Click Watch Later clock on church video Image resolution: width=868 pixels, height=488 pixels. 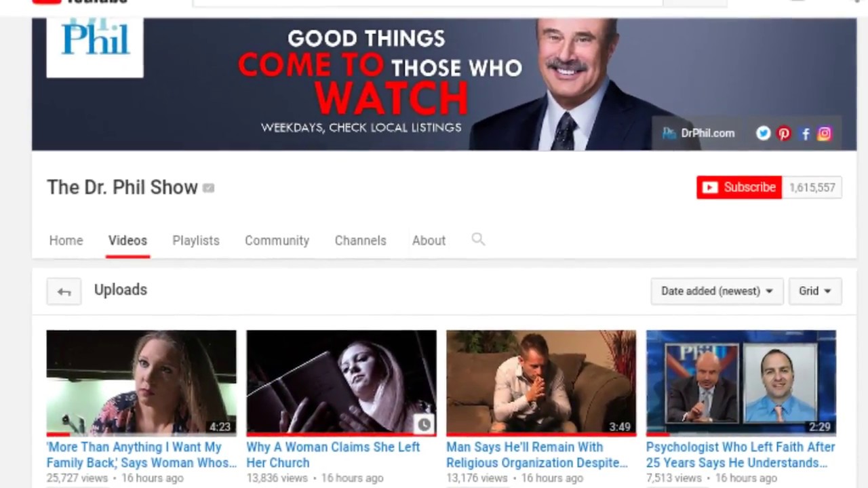424,424
